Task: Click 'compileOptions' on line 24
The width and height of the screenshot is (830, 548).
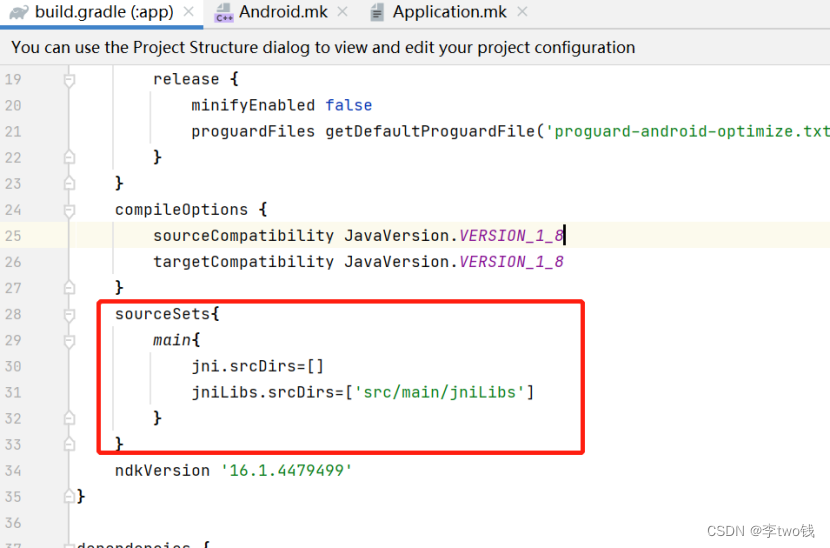Action: point(181,210)
